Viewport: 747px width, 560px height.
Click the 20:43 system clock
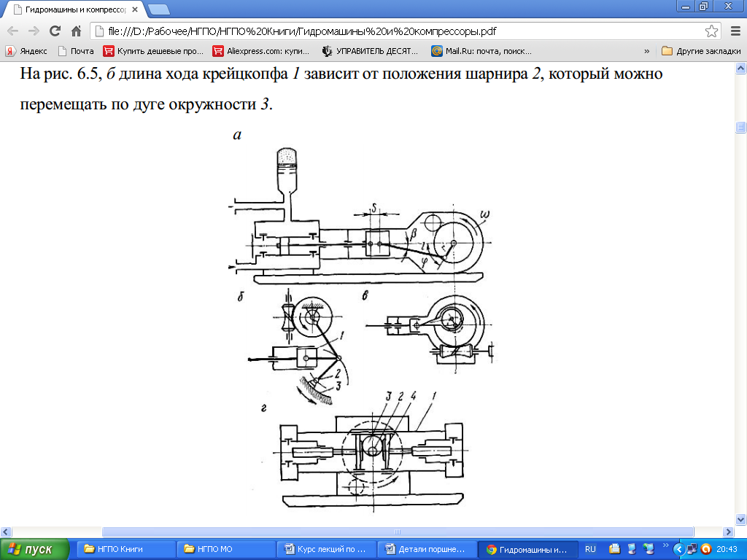pos(727,549)
